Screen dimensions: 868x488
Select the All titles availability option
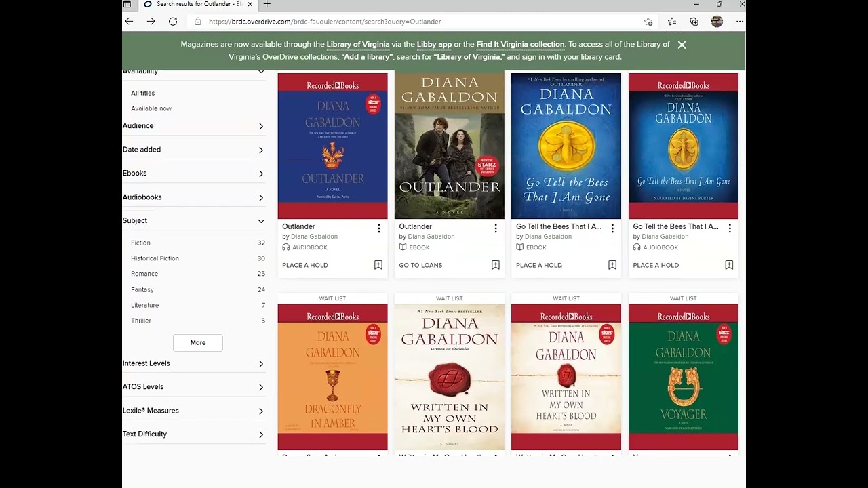pos(142,93)
